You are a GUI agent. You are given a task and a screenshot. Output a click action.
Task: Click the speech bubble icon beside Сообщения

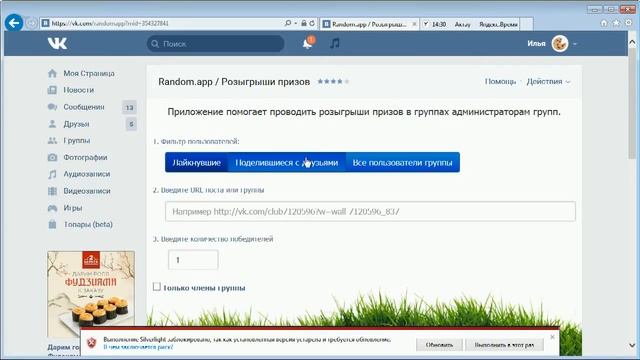point(52,107)
